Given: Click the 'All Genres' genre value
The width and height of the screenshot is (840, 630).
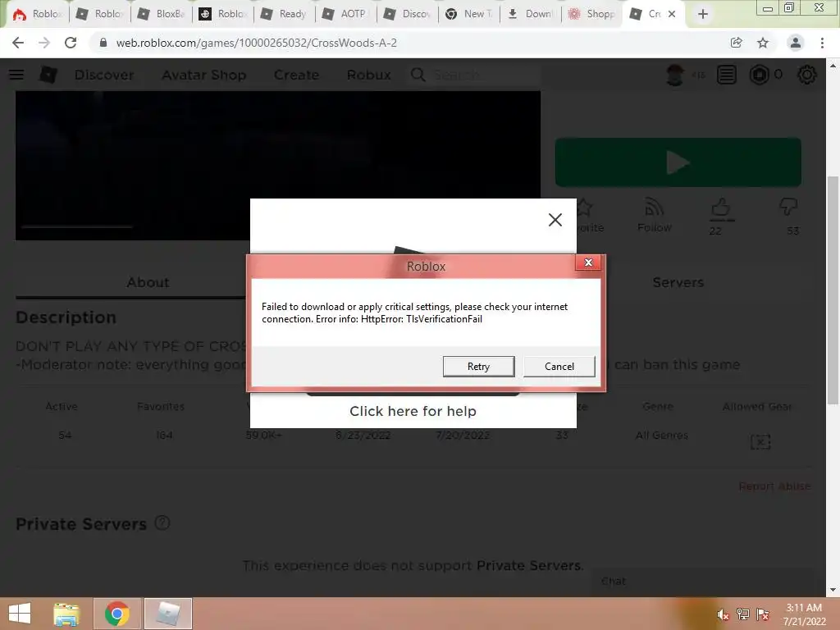Looking at the screenshot, I should [x=662, y=436].
